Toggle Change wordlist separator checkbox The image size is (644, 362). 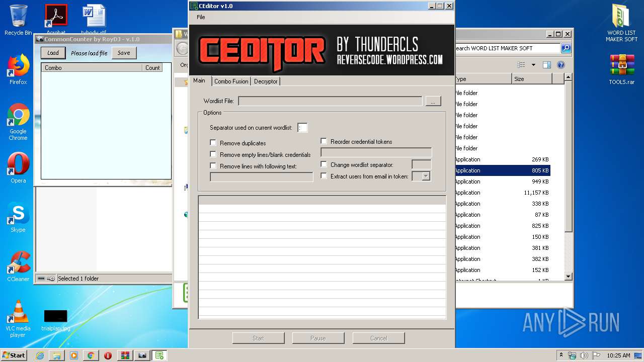click(x=324, y=164)
